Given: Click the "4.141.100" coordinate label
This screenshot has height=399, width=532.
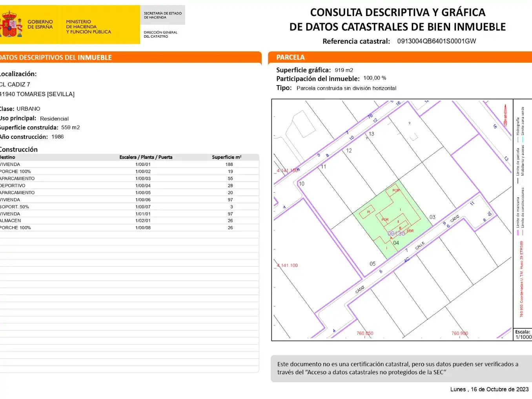Looking at the screenshot, I should click(288, 266).
